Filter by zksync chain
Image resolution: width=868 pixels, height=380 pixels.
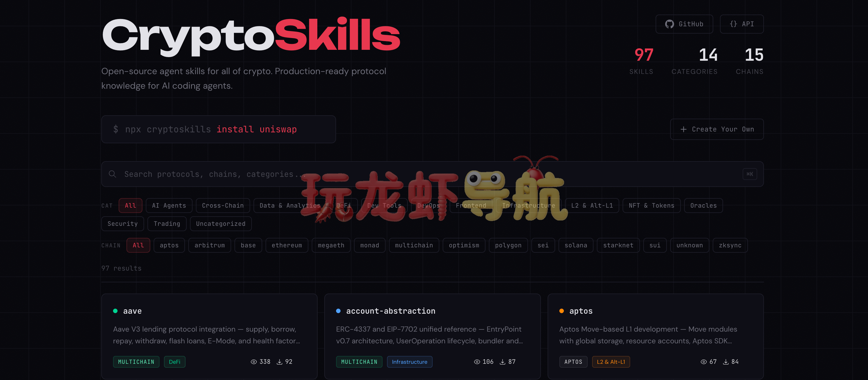(730, 245)
